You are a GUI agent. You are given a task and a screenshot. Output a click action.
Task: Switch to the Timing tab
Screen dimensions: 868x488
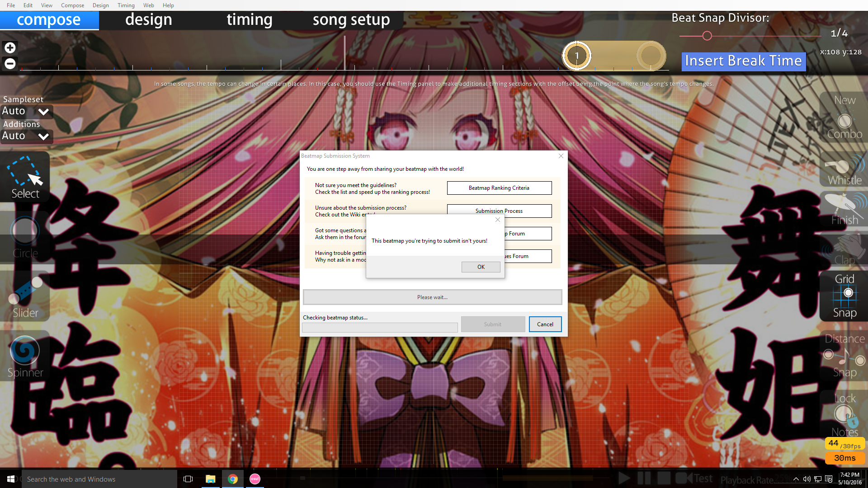point(249,18)
